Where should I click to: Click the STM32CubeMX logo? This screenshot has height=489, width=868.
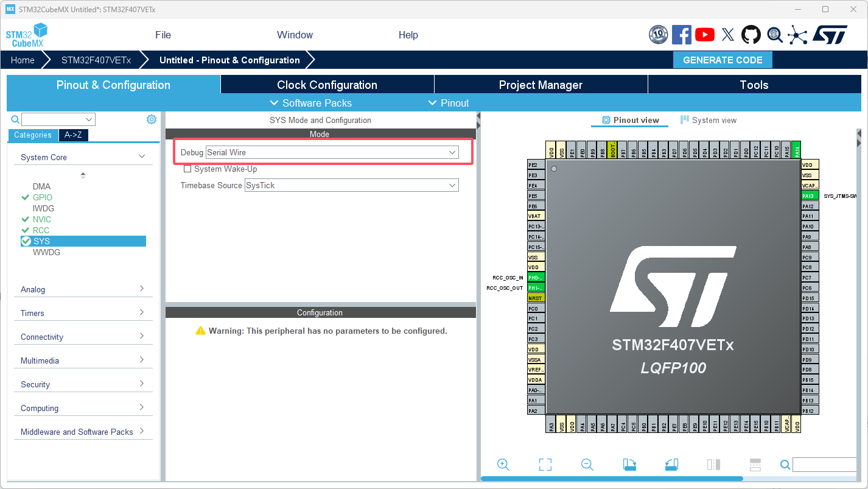(26, 36)
